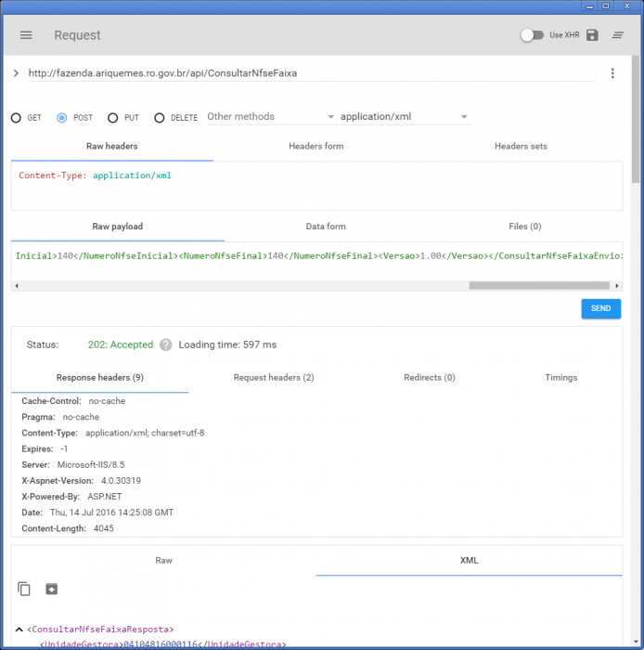Viewport: 644px width, 650px height.
Task: Click the 'Expires: -1' header row
Action: click(x=45, y=448)
